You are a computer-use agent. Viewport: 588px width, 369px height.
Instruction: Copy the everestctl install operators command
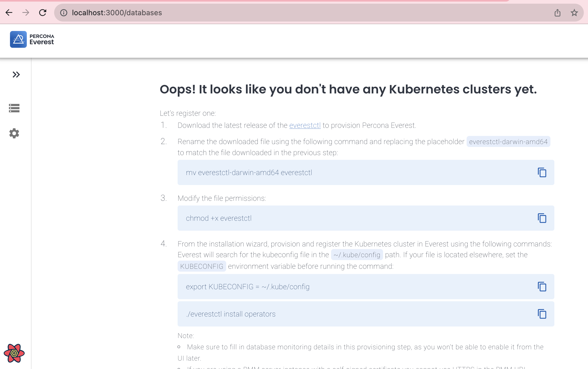[542, 314]
